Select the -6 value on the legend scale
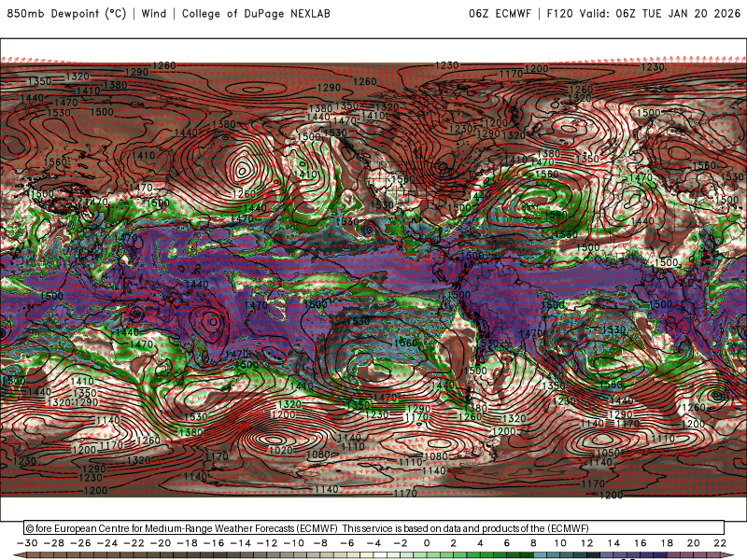747x560 pixels. coord(347,543)
